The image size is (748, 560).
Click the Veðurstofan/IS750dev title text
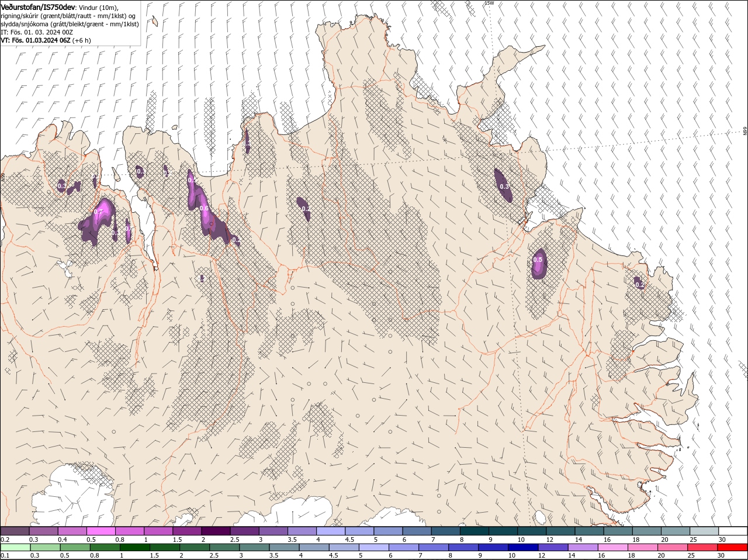[37, 7]
